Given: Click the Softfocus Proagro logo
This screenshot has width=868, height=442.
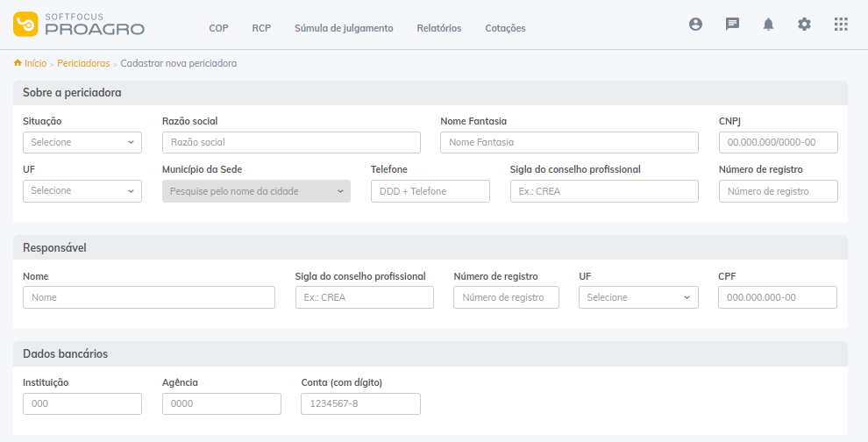Looking at the screenshot, I should pyautogui.click(x=79, y=25).
